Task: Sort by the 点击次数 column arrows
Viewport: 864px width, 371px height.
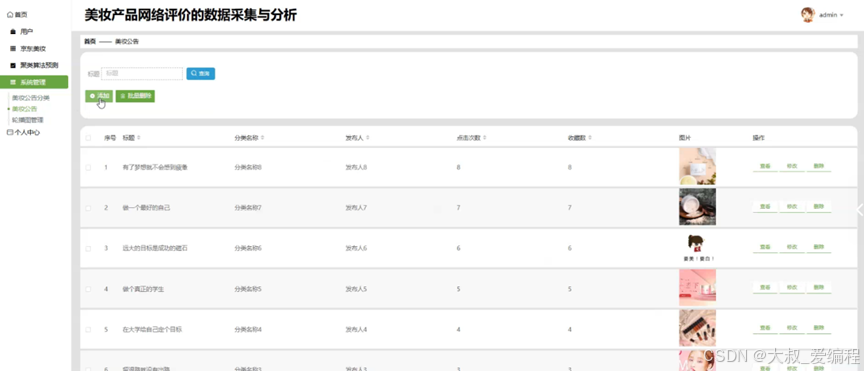Action: (x=484, y=138)
